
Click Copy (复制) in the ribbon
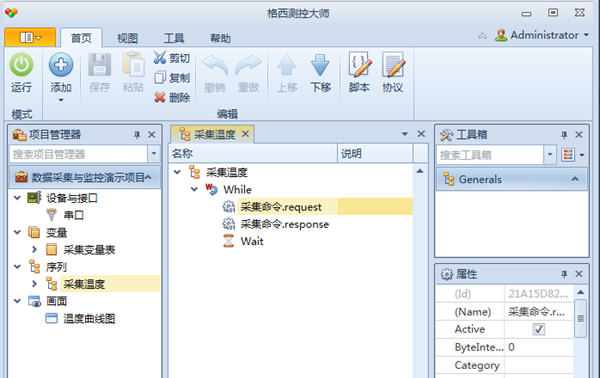171,78
